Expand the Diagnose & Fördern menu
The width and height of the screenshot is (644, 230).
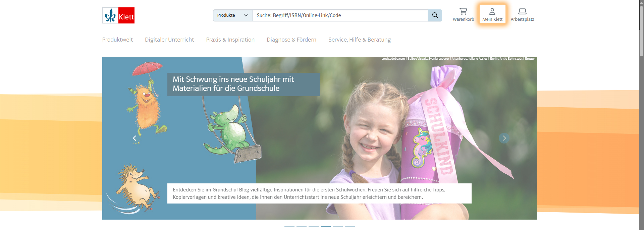(x=291, y=40)
